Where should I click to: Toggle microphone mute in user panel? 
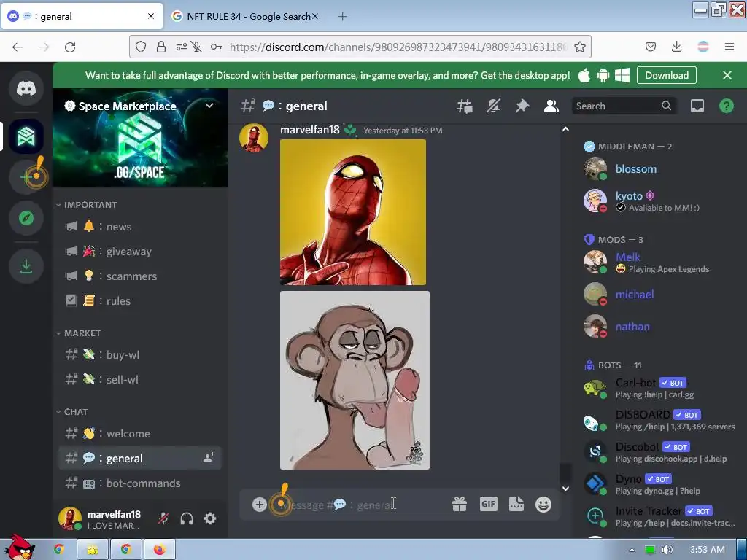[163, 518]
